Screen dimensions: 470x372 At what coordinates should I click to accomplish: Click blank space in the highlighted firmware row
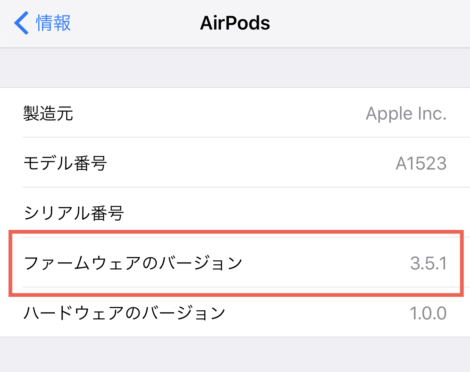tap(327, 263)
